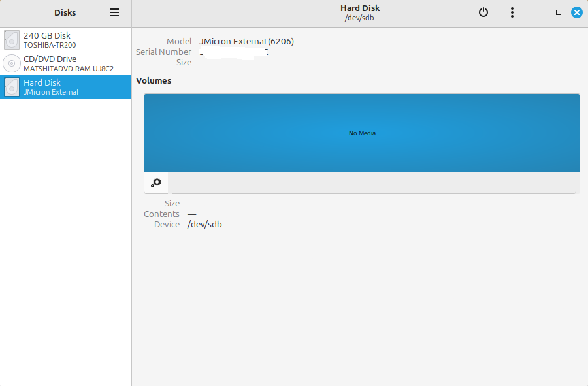Close the Disks window

(x=577, y=13)
